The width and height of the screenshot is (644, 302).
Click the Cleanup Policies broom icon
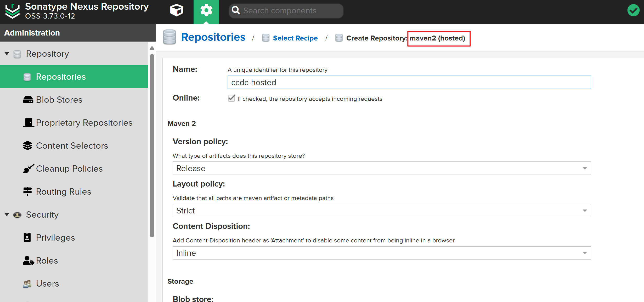28,169
